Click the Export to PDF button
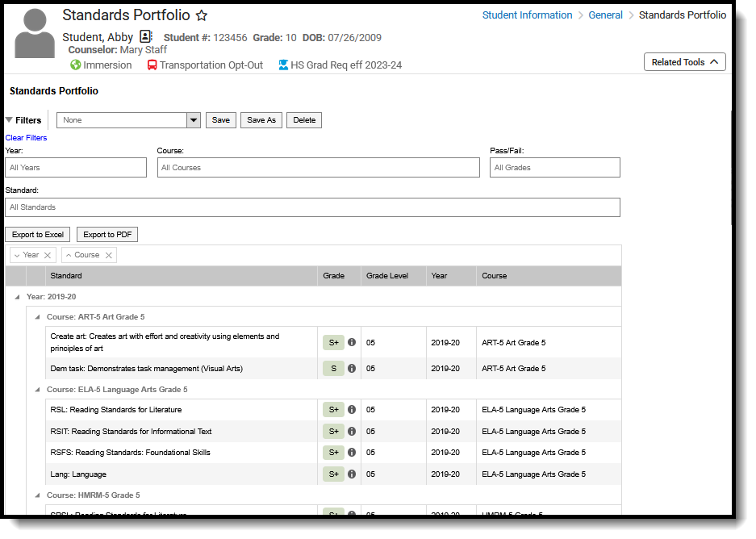Viewport: 756px width, 539px height. pyautogui.click(x=107, y=234)
